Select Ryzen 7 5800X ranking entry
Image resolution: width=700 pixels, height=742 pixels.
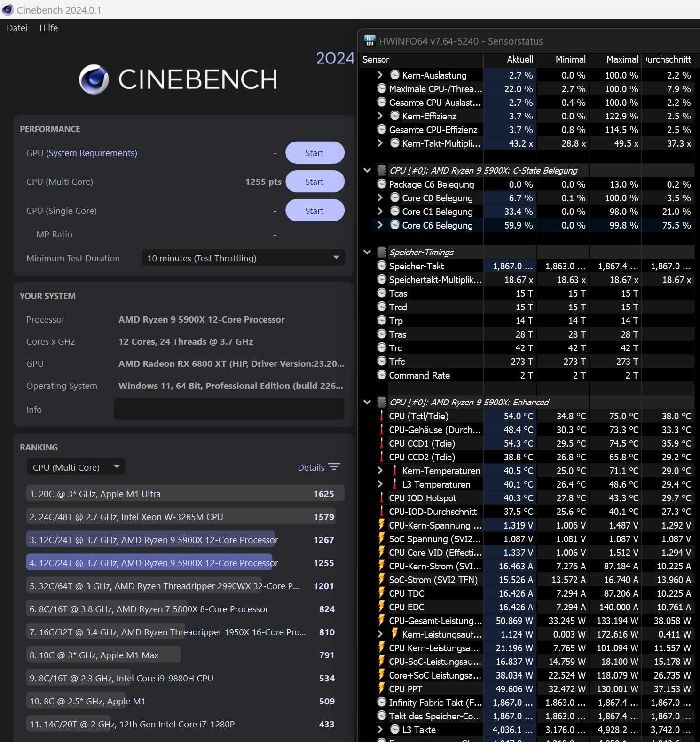(185, 609)
